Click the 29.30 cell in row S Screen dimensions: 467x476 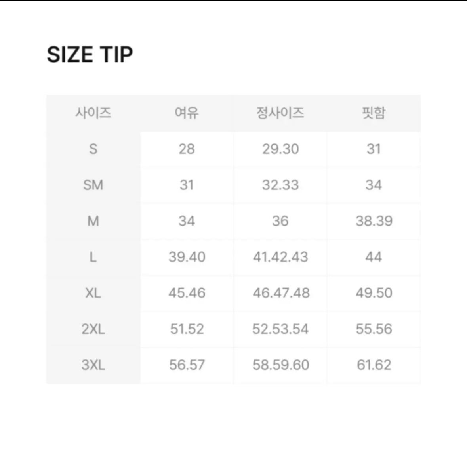pos(280,149)
